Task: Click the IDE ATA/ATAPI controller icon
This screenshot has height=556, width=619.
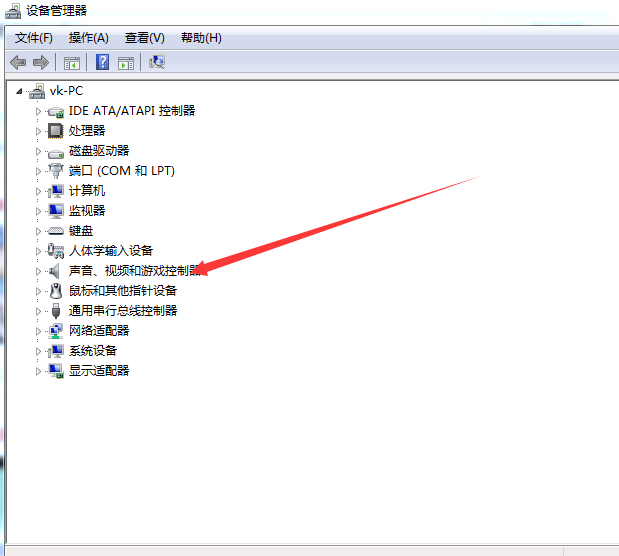Action: click(x=56, y=112)
